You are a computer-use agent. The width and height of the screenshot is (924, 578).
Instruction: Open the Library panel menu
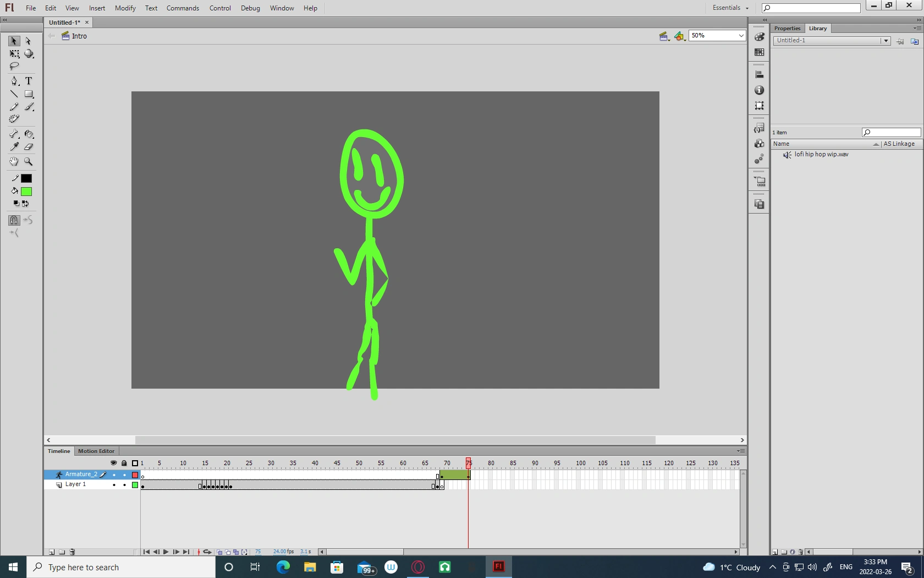[x=919, y=28]
